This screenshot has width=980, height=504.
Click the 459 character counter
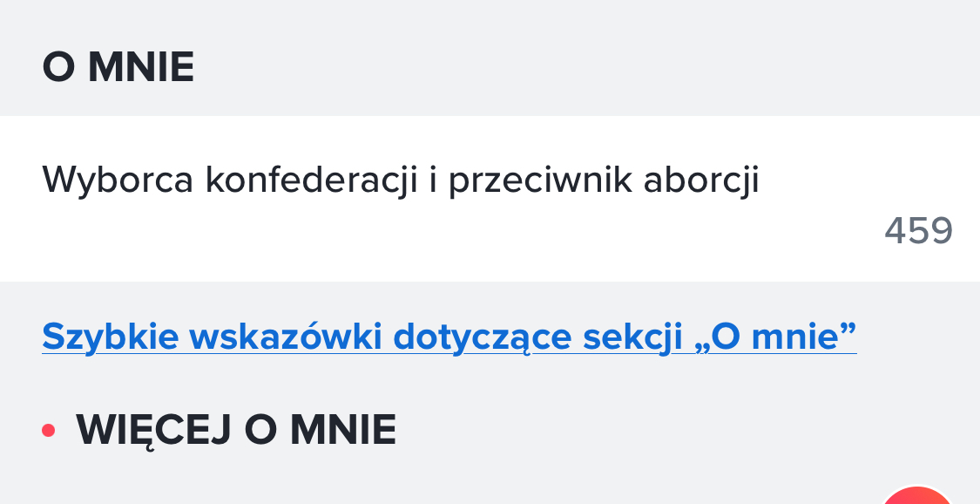point(918,231)
